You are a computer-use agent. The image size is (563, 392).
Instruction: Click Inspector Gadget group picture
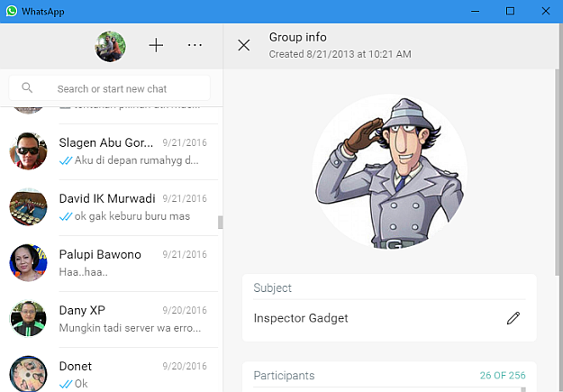(390, 171)
